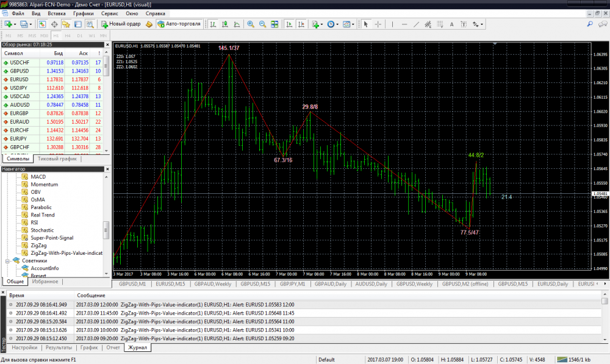Viewport: 610px width, 364px height.
Task: Switch chart to D1 timeframe
Action: [x=79, y=35]
